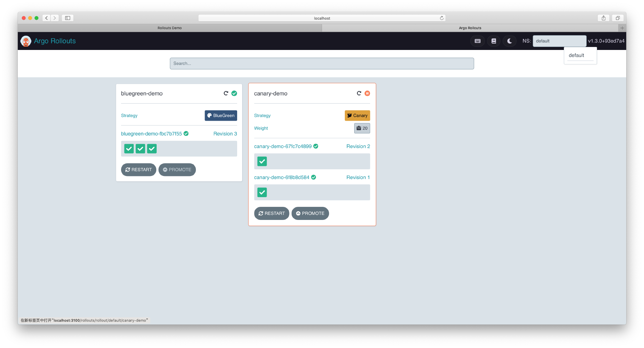
Task: Click version text v1.3.0+93ed7a4
Action: point(606,41)
